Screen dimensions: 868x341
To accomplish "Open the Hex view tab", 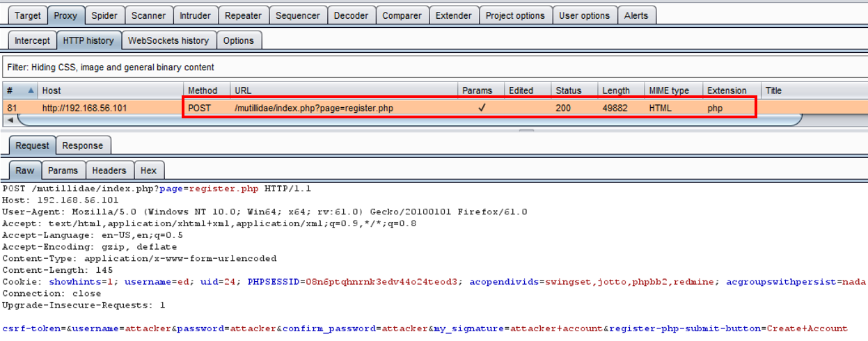I will coord(148,170).
